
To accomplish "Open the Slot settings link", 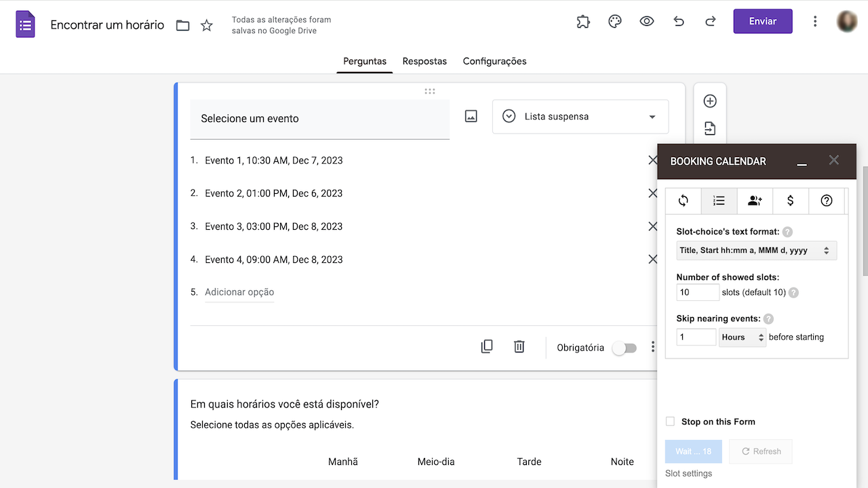I will (x=688, y=474).
